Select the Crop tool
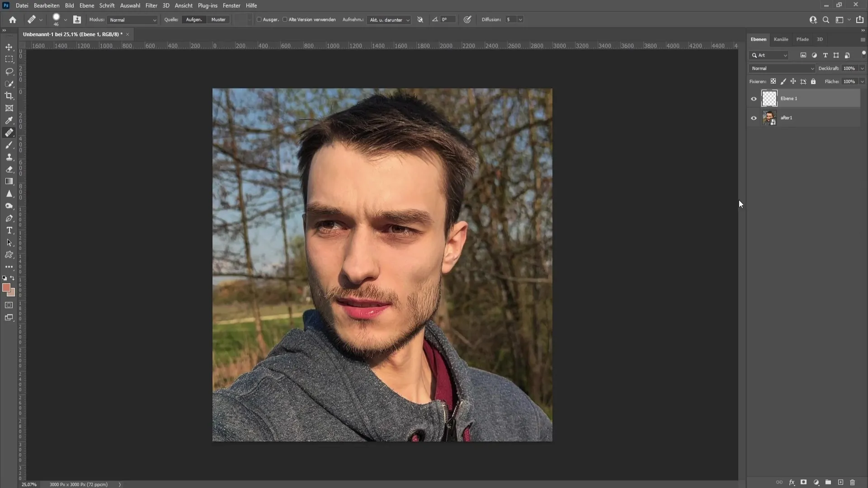Viewport: 868px width, 488px height. tap(9, 95)
